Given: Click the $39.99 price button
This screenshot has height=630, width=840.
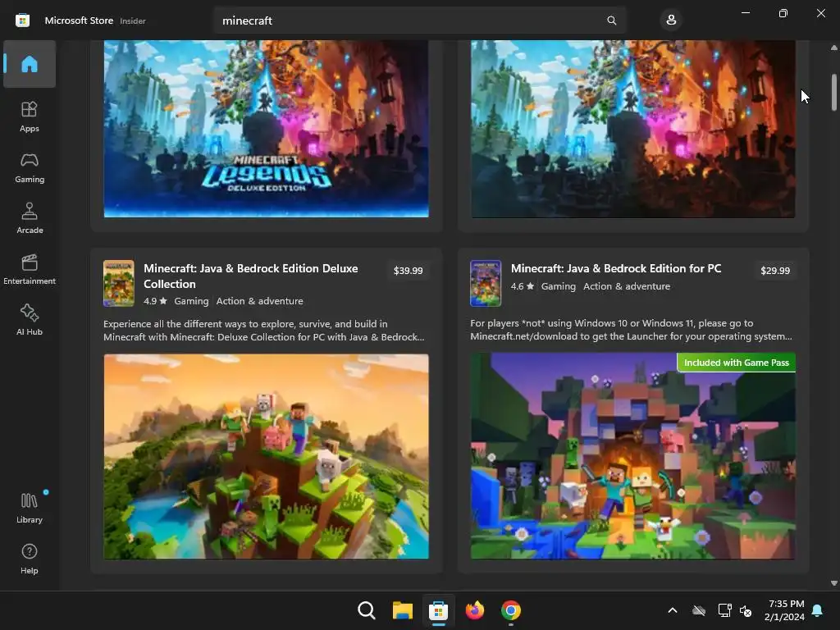Looking at the screenshot, I should (409, 271).
